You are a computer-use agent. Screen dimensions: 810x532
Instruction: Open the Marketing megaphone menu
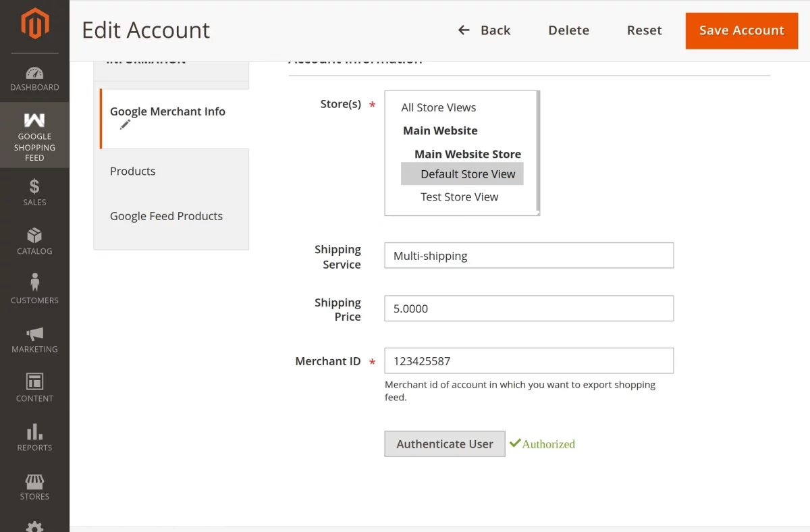click(x=34, y=339)
